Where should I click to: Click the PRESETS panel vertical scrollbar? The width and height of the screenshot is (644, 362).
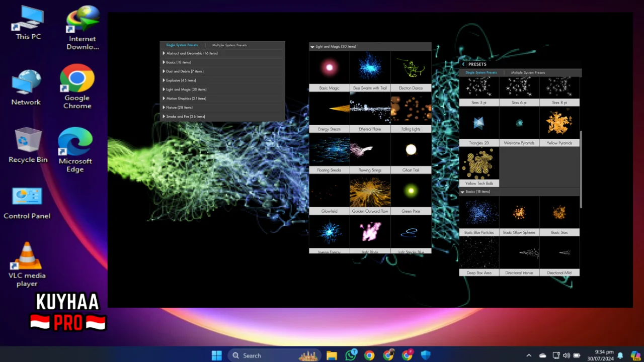tap(581, 169)
